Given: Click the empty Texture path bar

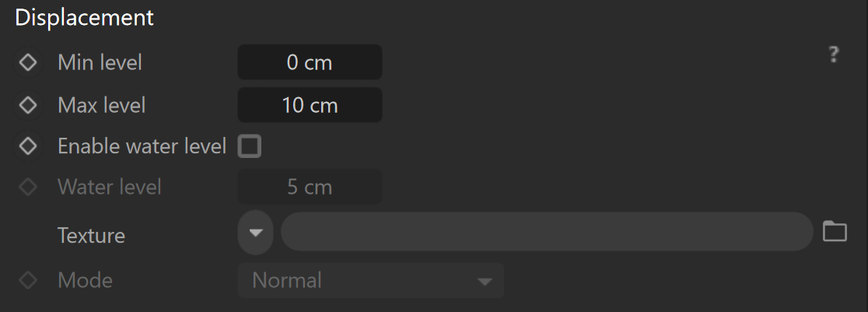Looking at the screenshot, I should [x=547, y=231].
